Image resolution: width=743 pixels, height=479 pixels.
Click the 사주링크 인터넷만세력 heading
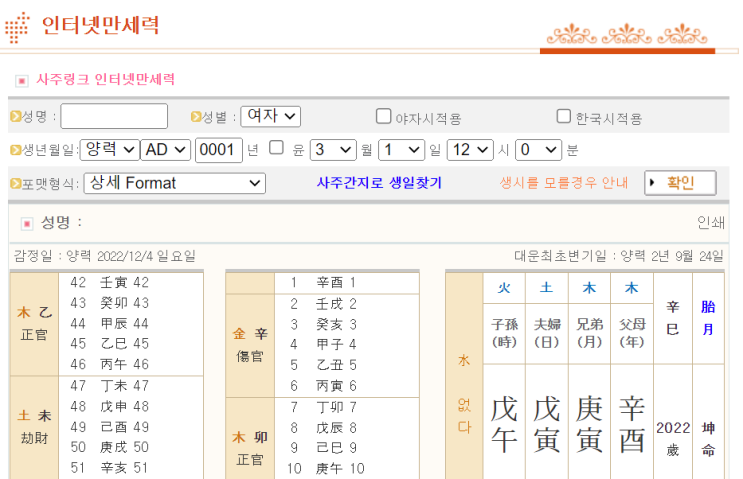point(106,79)
